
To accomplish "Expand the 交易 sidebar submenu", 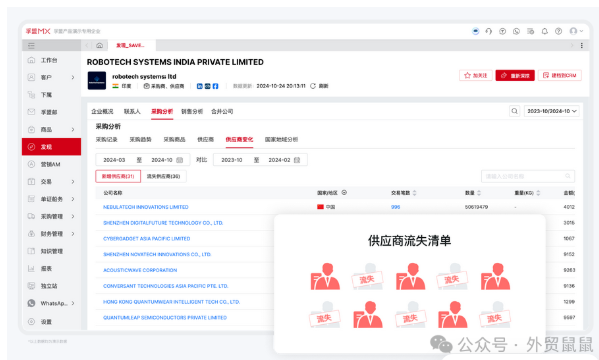I will click(73, 182).
